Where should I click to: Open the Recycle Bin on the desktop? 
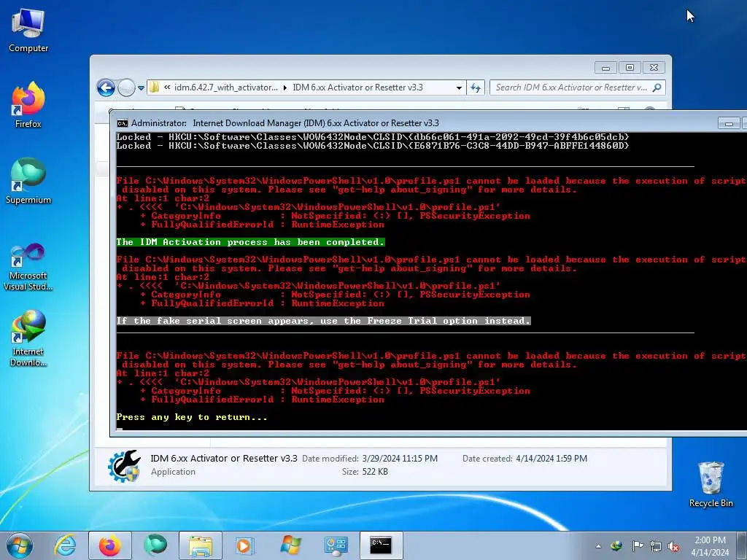click(711, 484)
